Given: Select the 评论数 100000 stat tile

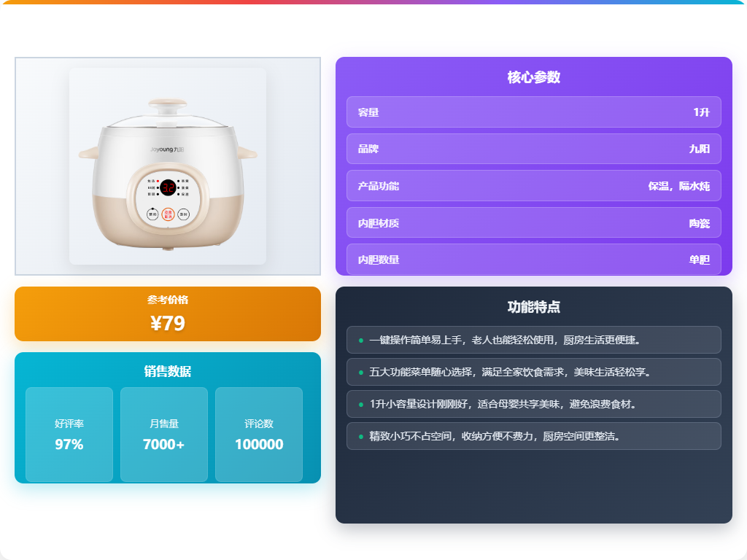Looking at the screenshot, I should 259,435.
